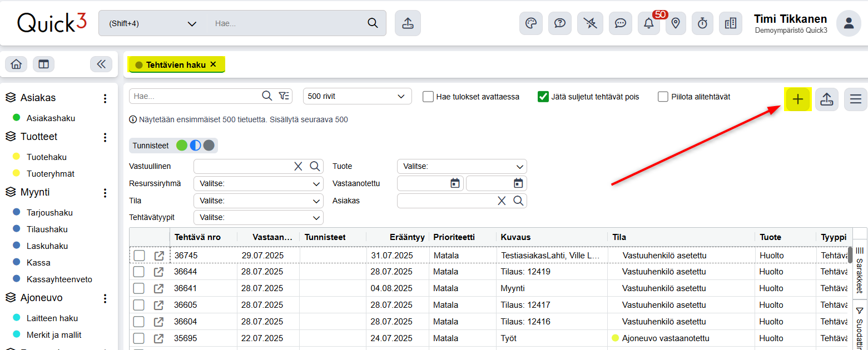Open the Tuotteet section three-dot menu
Viewport: 868px width, 350px height.
pyautogui.click(x=105, y=137)
